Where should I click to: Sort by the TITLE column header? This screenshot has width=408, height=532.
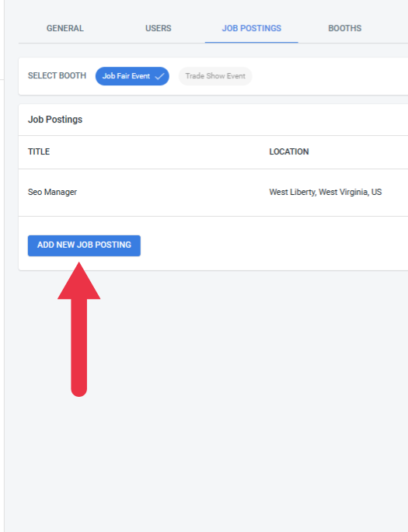[x=39, y=151]
